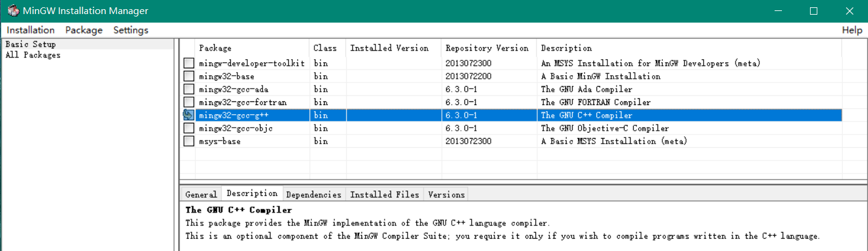Click 'A Basic MSYS Installation (meta)' description
The height and width of the screenshot is (251, 868).
click(614, 141)
